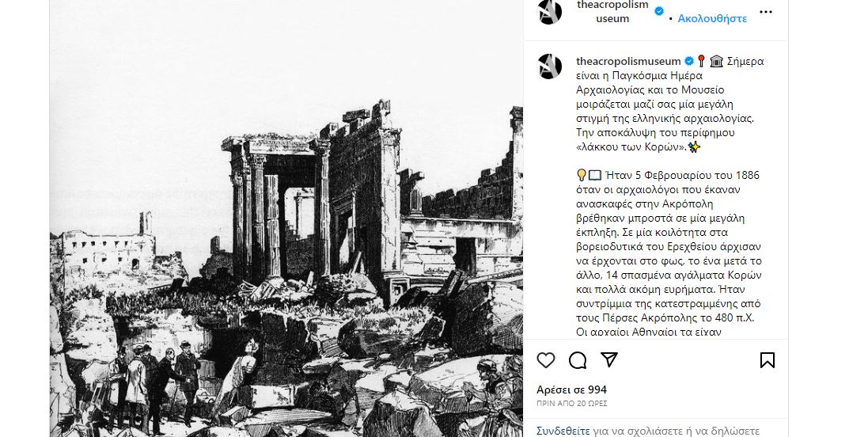The width and height of the screenshot is (868, 437).
Task: Open comments with the speech bubble icon
Action: (x=578, y=360)
